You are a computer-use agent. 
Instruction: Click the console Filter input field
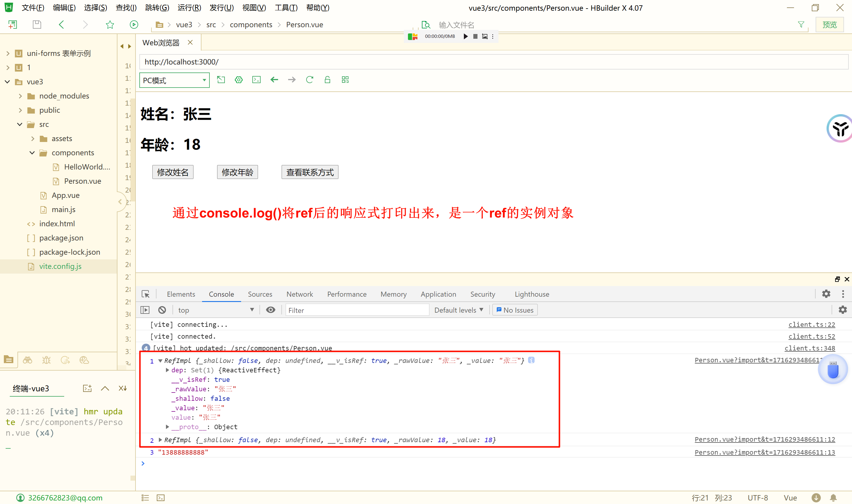[356, 310]
